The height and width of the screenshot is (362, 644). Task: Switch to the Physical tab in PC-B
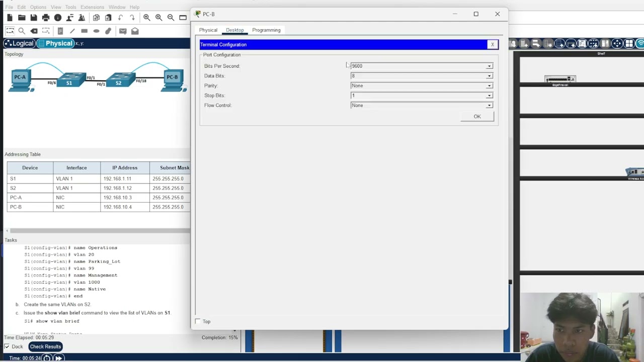click(x=208, y=30)
